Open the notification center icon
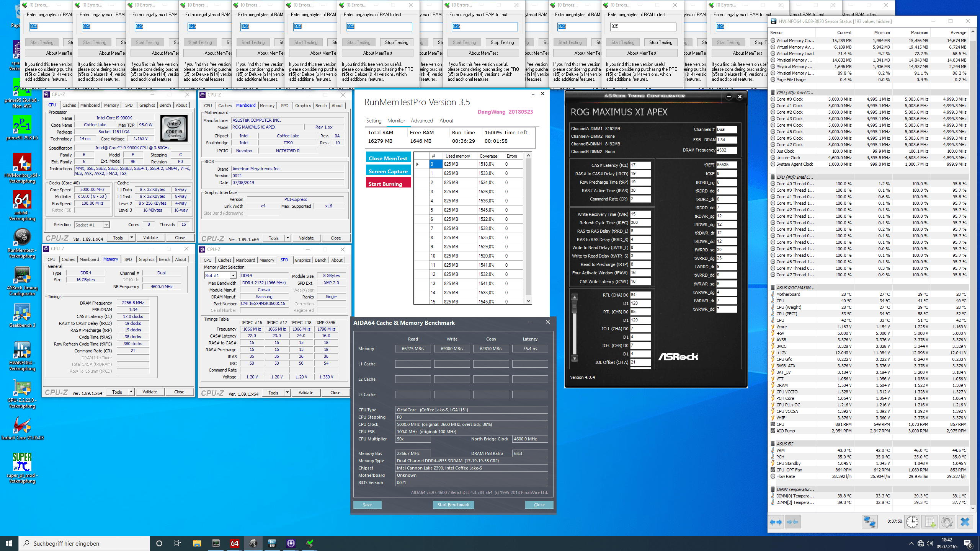Viewport: 980px width, 551px height. [x=968, y=543]
